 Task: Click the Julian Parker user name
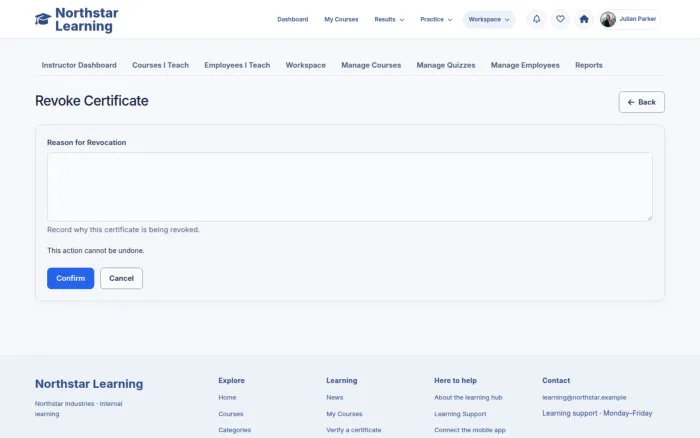tap(638, 19)
